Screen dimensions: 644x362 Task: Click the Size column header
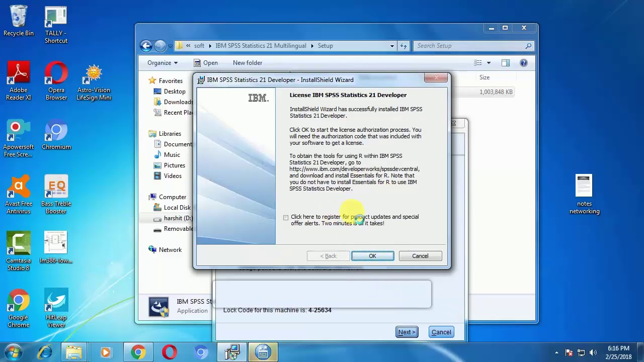tap(485, 77)
